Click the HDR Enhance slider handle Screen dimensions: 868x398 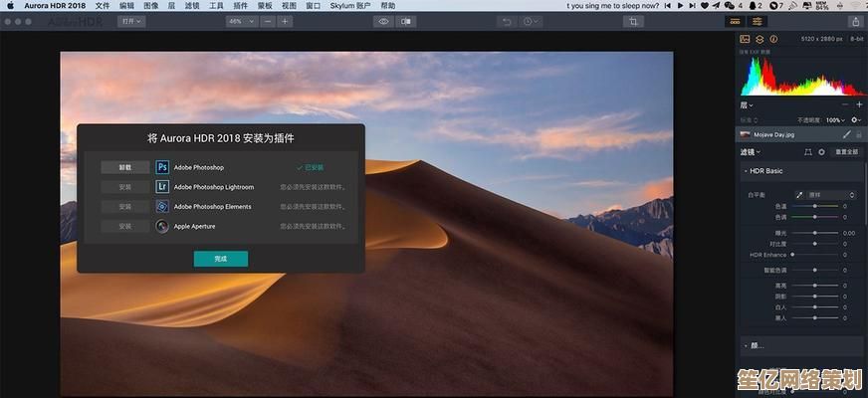point(792,255)
